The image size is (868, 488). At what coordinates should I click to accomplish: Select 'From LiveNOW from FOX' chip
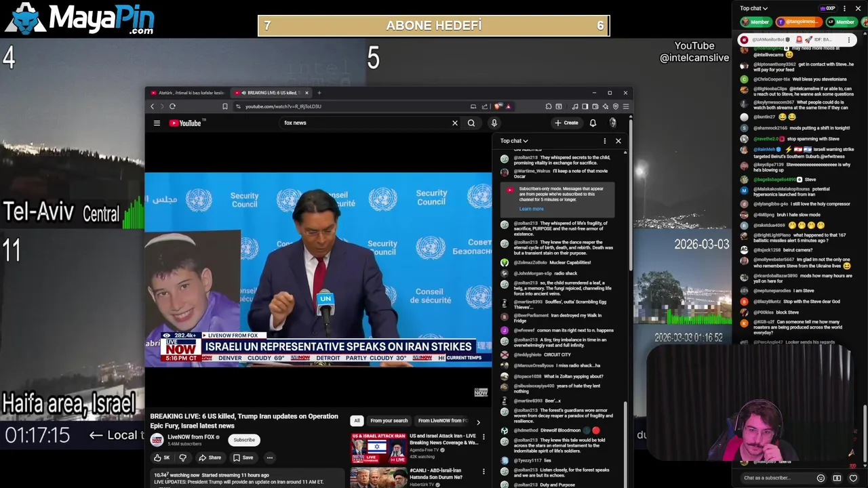click(x=443, y=420)
